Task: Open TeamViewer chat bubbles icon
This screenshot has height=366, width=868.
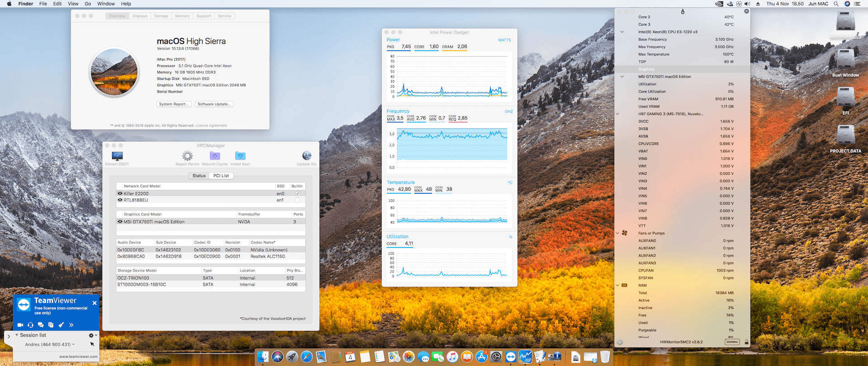Action: point(41,325)
